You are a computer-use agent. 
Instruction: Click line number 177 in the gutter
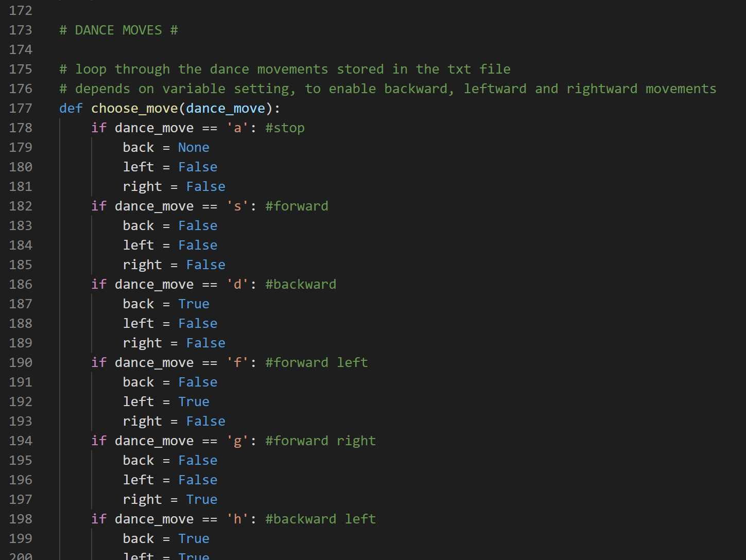tap(21, 109)
